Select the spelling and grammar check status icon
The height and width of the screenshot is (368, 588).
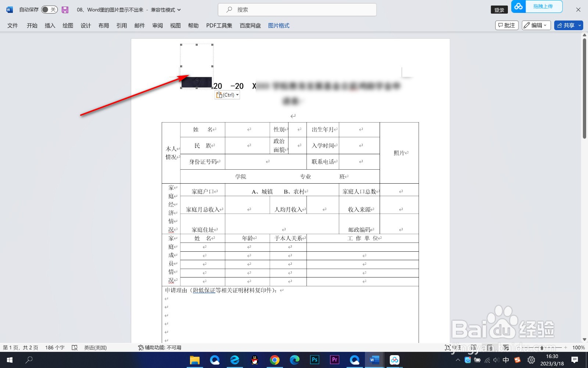[x=75, y=347]
